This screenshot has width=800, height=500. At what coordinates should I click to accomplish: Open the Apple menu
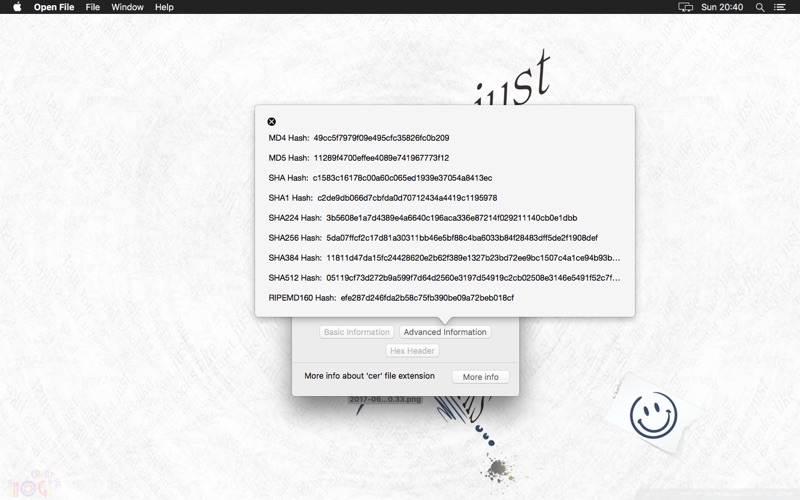tap(17, 7)
